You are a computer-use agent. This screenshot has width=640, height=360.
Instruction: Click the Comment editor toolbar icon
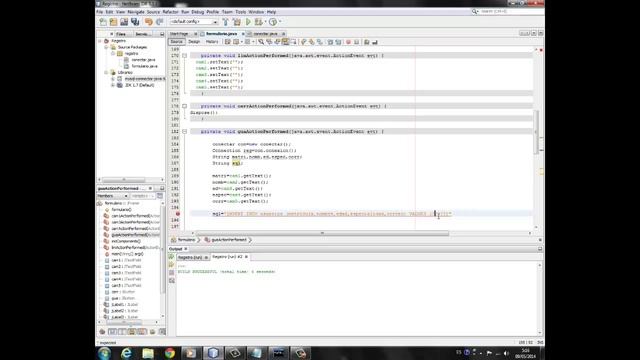coord(367,42)
